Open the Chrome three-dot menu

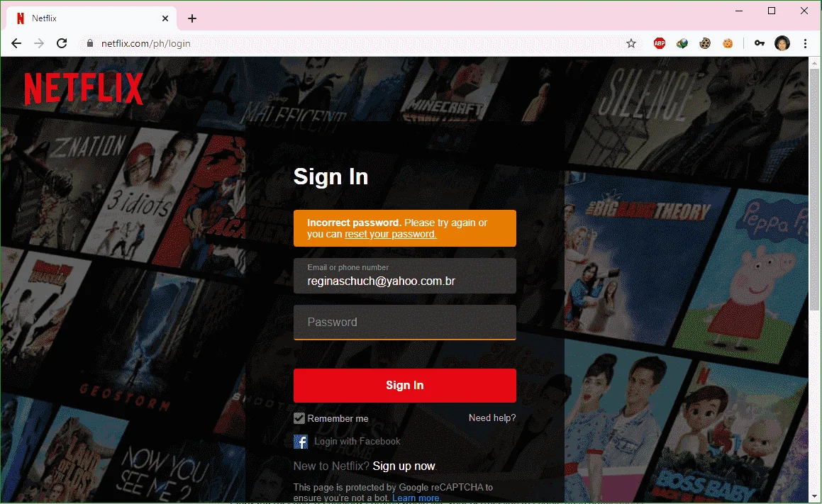(805, 43)
